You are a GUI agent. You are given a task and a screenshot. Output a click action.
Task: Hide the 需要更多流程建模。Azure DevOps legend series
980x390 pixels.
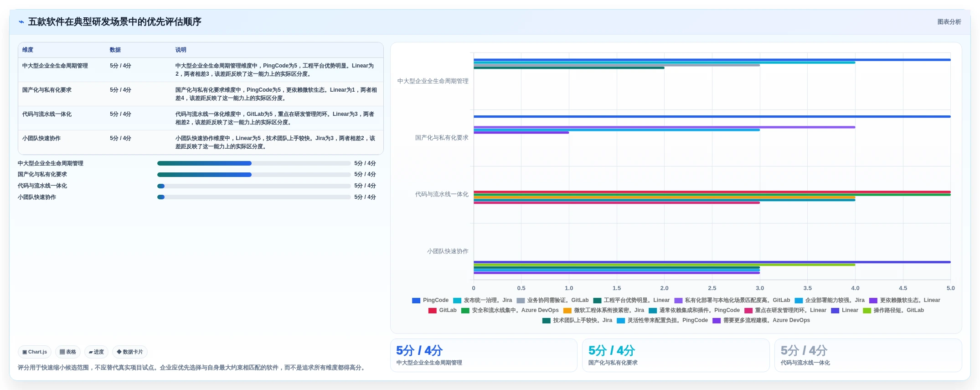[761, 320]
